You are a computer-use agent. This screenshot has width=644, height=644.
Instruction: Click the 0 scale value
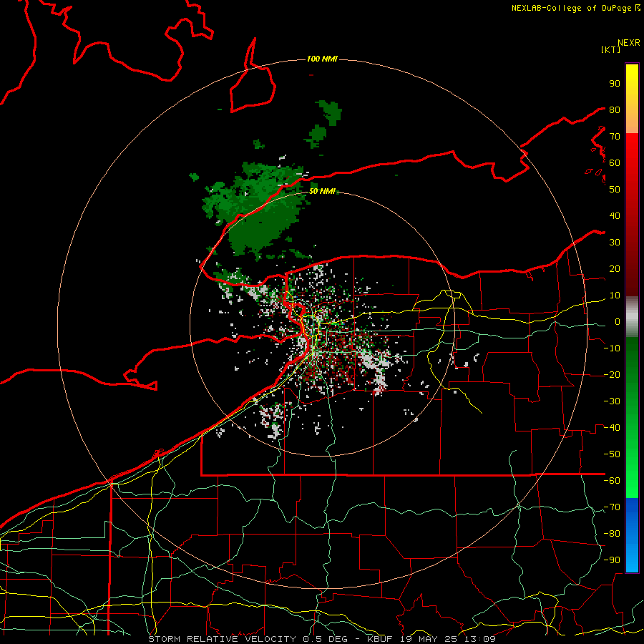coord(618,322)
